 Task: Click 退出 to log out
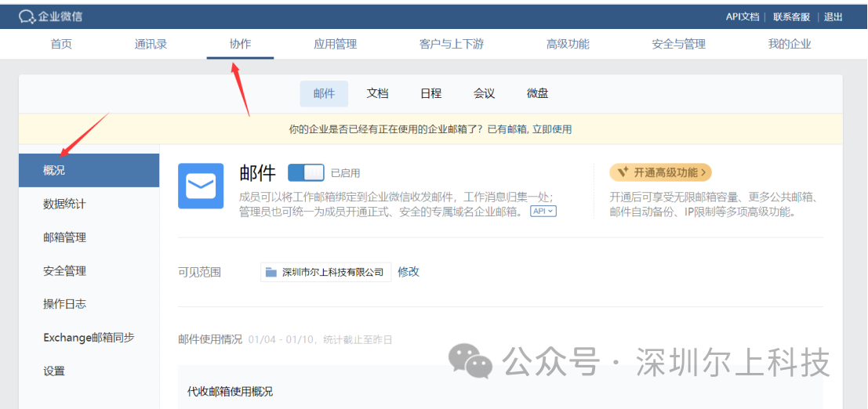pyautogui.click(x=833, y=16)
